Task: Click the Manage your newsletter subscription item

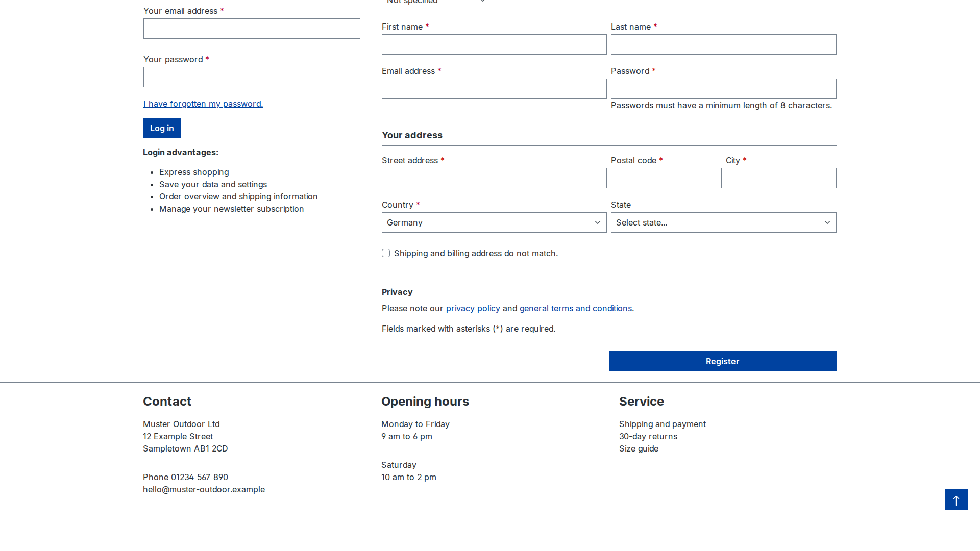Action: [x=231, y=209]
